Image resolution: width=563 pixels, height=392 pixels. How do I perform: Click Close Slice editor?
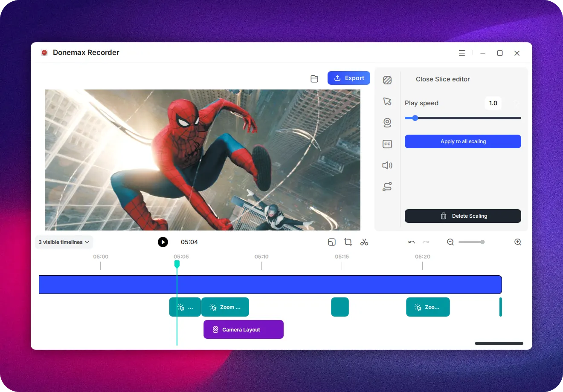(x=443, y=79)
